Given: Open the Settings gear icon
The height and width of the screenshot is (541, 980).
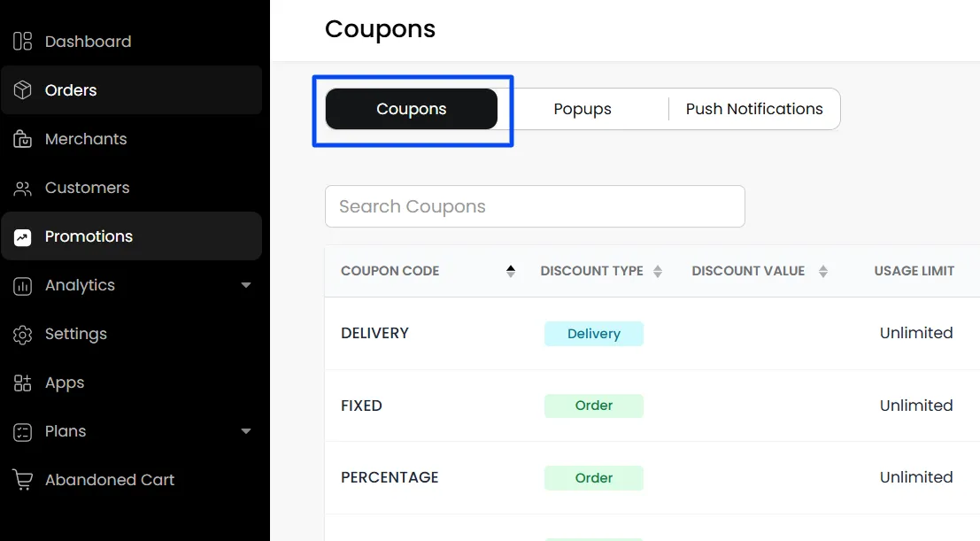Looking at the screenshot, I should (x=22, y=335).
